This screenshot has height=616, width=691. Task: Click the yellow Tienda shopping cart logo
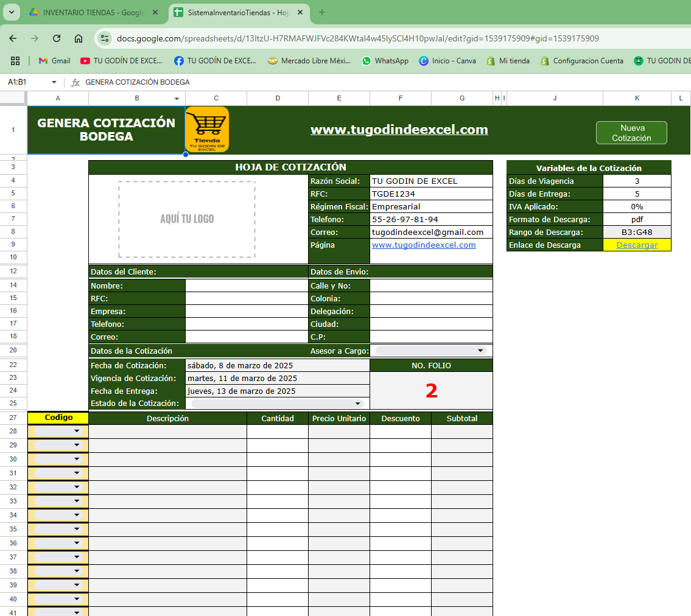click(x=207, y=129)
